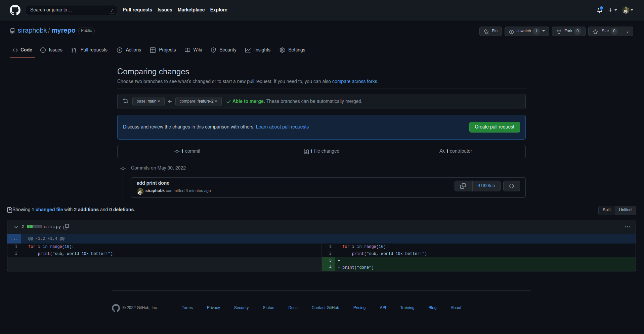Click the main.py diffstat color bar

pos(34,227)
